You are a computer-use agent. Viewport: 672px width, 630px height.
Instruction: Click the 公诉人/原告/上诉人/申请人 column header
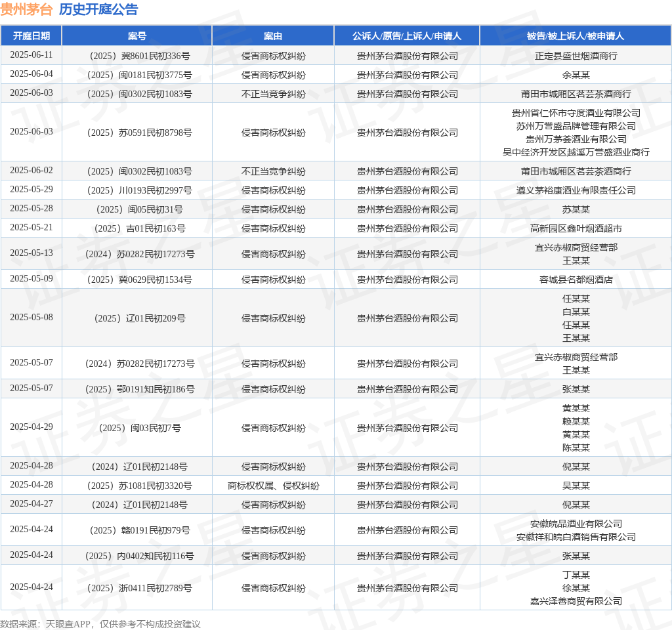point(407,36)
